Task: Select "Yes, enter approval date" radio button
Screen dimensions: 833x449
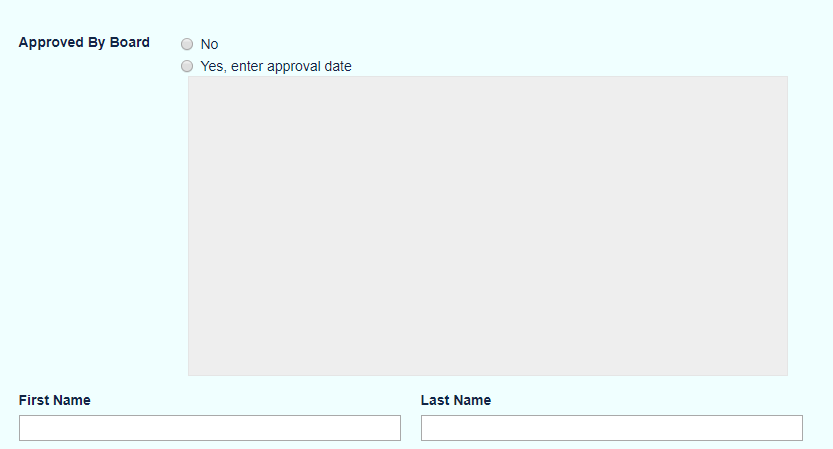Action: 186,66
